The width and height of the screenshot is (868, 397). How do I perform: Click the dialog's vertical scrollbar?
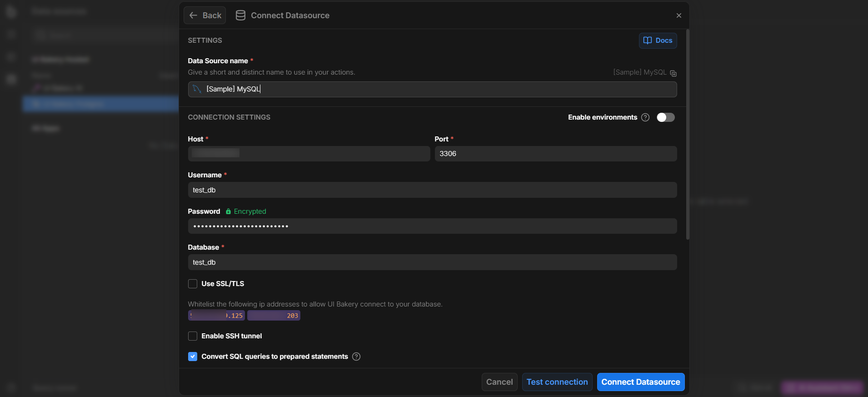point(688,135)
